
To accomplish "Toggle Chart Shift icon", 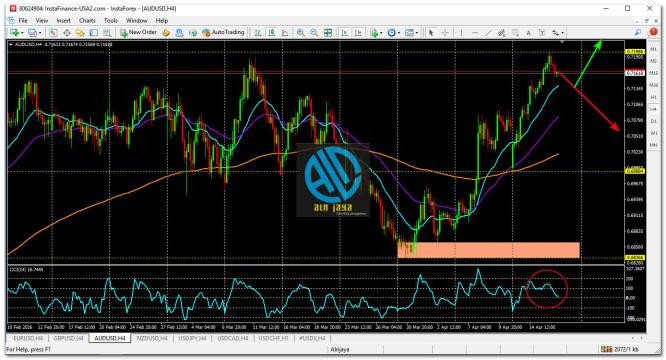I will pyautogui.click(x=358, y=33).
